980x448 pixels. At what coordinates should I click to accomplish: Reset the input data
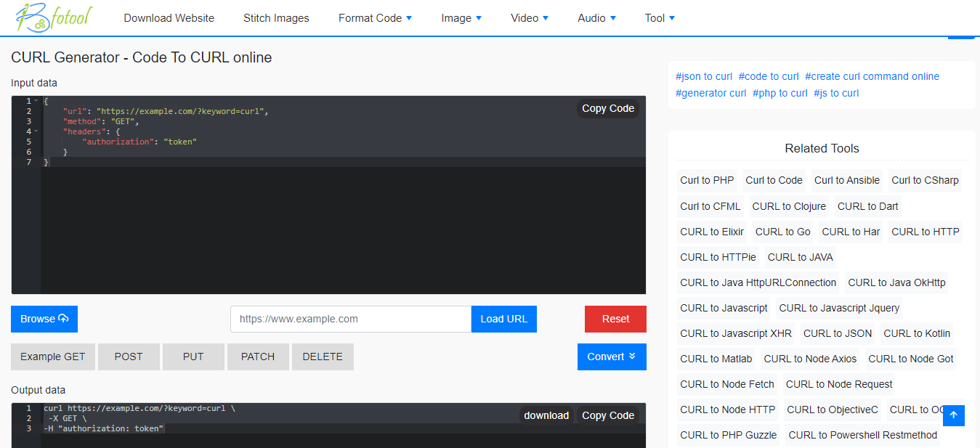click(x=615, y=318)
